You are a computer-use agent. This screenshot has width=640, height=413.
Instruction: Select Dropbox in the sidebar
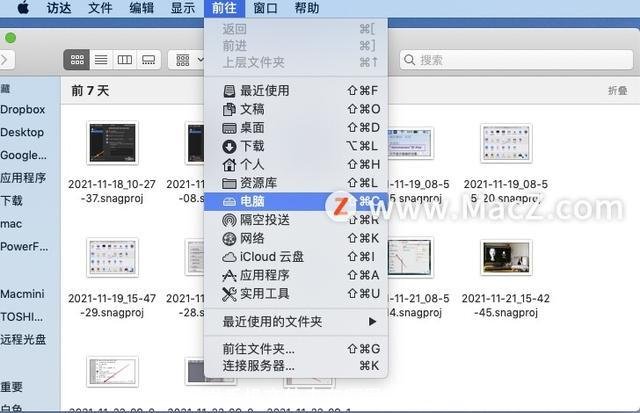coord(23,109)
